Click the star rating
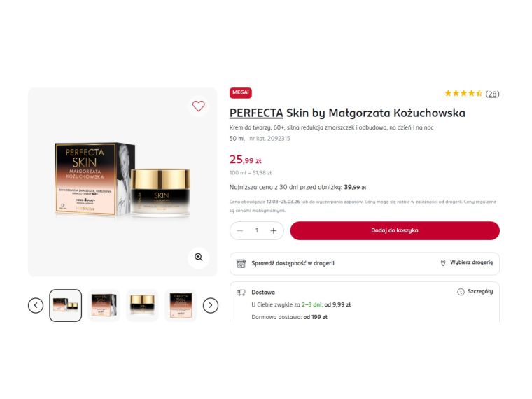Viewport: 532px width, 399px height. [463, 93]
